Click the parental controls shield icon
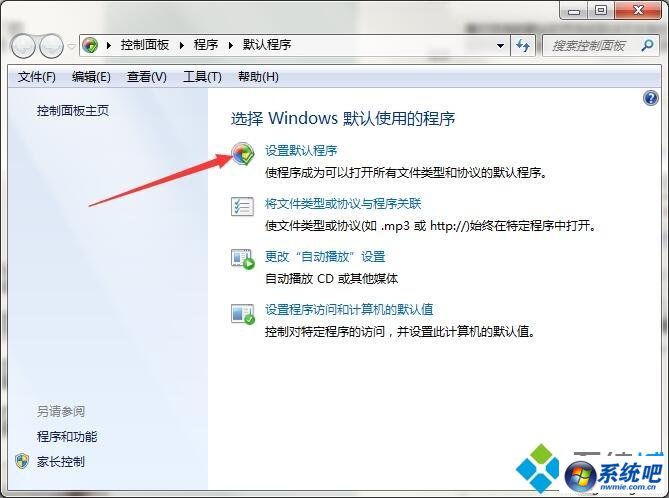Screen dimensions: 669x498 pos(22,461)
